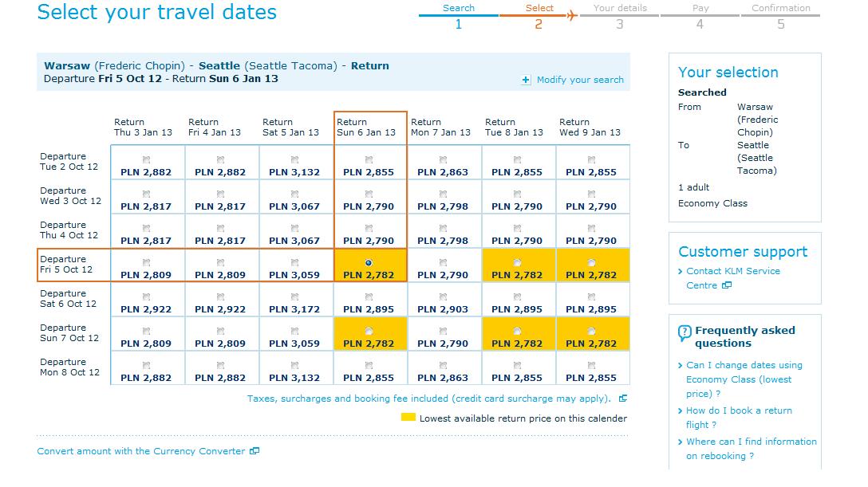Image resolution: width=868 pixels, height=487 pixels.
Task: Select radio for Sun 7 Oct departure, Sun 6 Jan return
Action: point(369,331)
